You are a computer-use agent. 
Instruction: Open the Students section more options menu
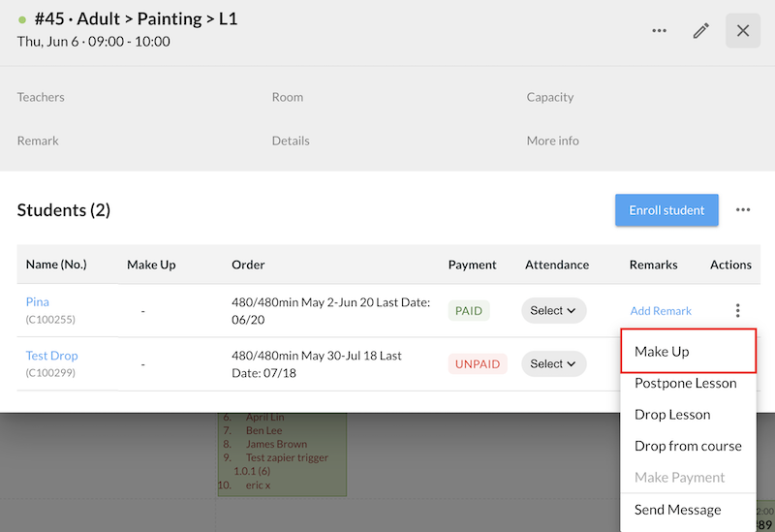coord(743,210)
